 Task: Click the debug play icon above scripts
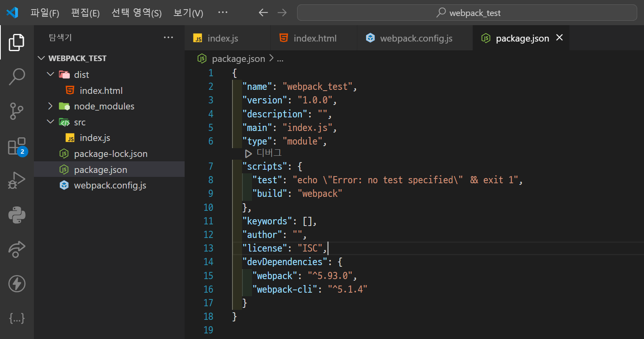(x=248, y=154)
